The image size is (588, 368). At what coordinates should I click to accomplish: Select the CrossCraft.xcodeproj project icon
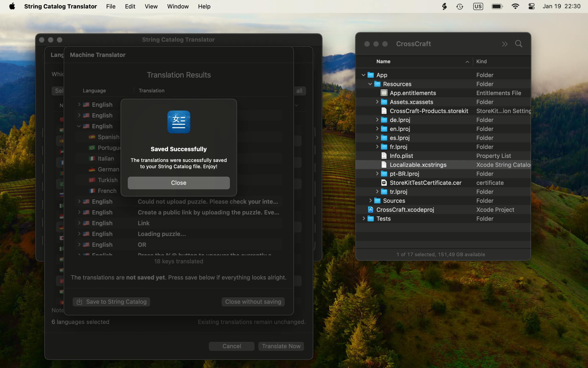pos(370,210)
